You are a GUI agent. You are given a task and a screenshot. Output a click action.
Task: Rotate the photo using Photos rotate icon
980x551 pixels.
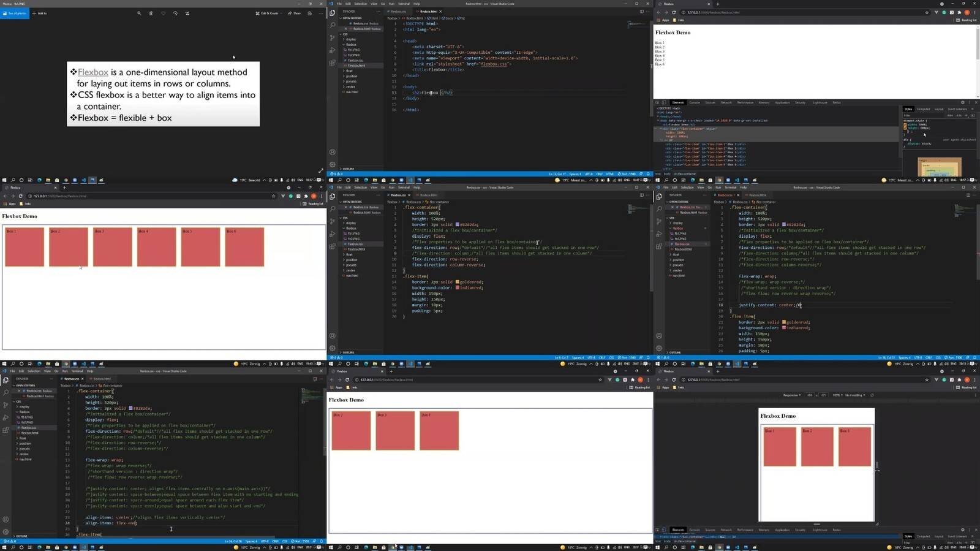tap(175, 13)
